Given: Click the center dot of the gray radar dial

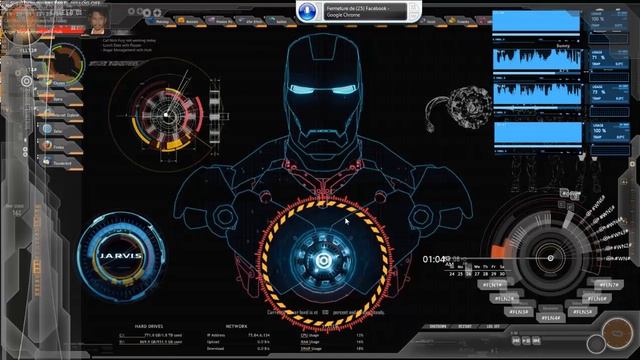Looking at the screenshot, I should click(x=550, y=258).
